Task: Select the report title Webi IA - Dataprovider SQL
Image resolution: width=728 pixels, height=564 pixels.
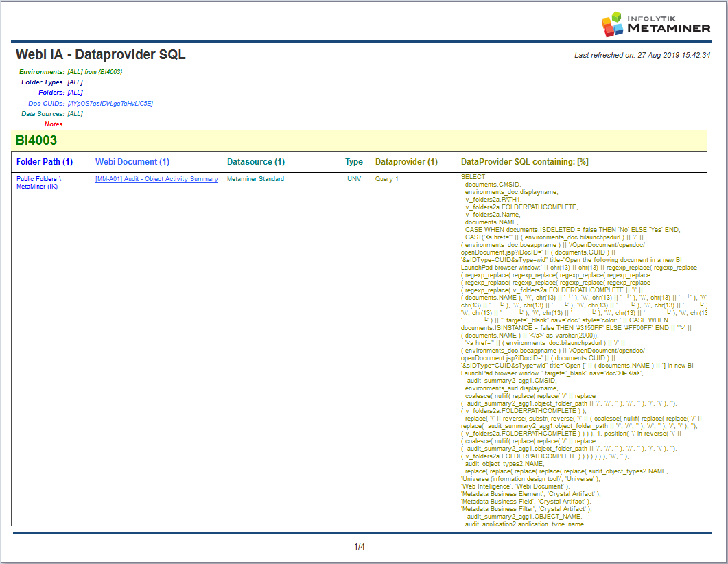Action: pos(101,54)
